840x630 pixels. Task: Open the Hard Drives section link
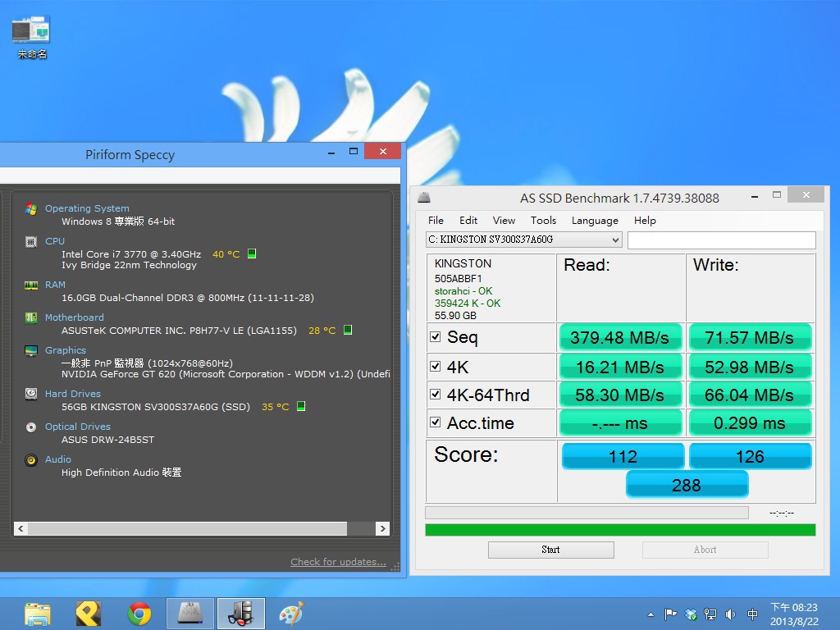pyautogui.click(x=73, y=394)
